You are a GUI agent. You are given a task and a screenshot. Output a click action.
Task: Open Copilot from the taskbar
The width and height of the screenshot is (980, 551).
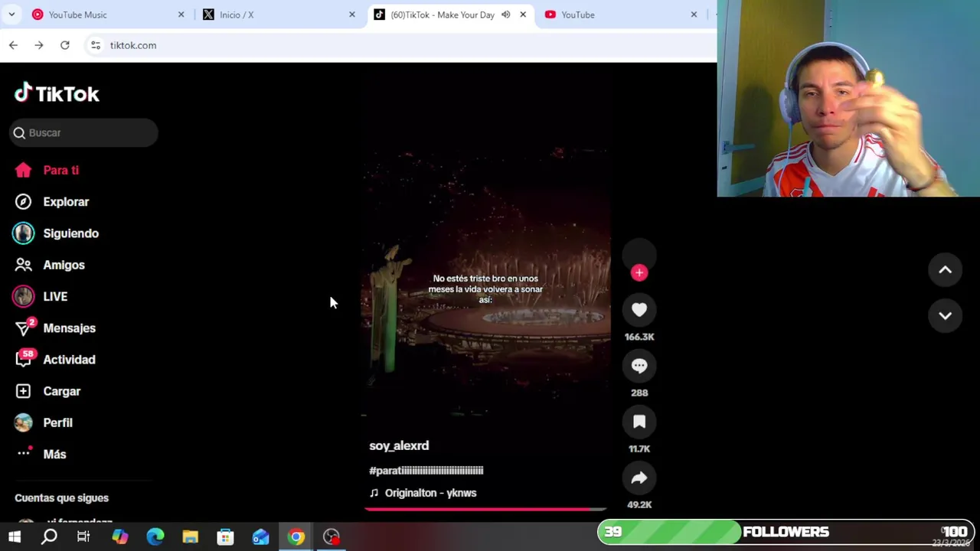pyautogui.click(x=119, y=537)
